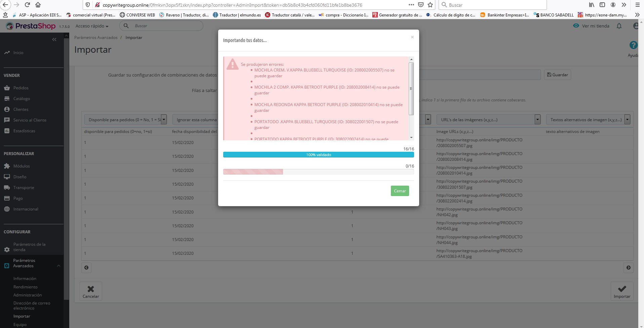The image size is (644, 328).
Task: Open the browser home page icon
Action: click(x=38, y=5)
